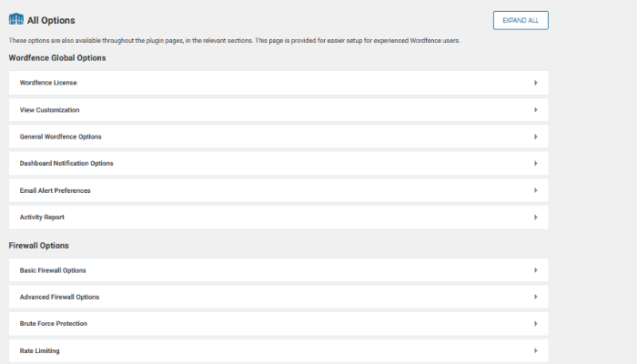637x364 pixels.
Task: Open the Dashboard Notification Options title
Action: 66,163
